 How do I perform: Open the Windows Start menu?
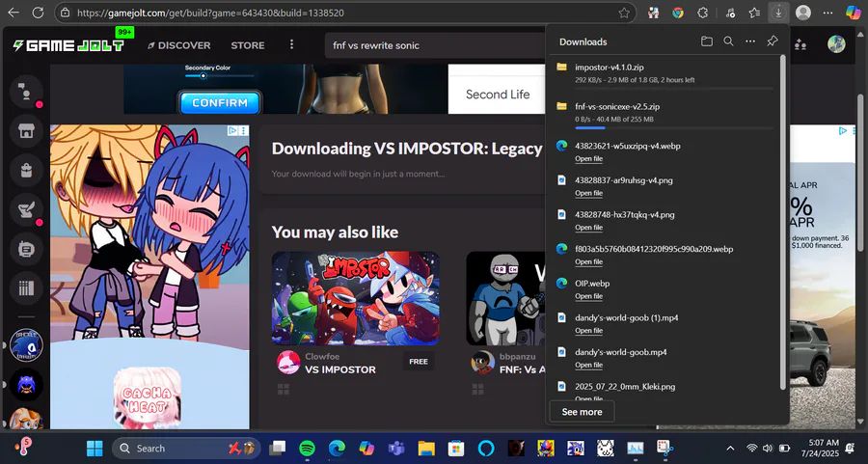click(x=95, y=448)
